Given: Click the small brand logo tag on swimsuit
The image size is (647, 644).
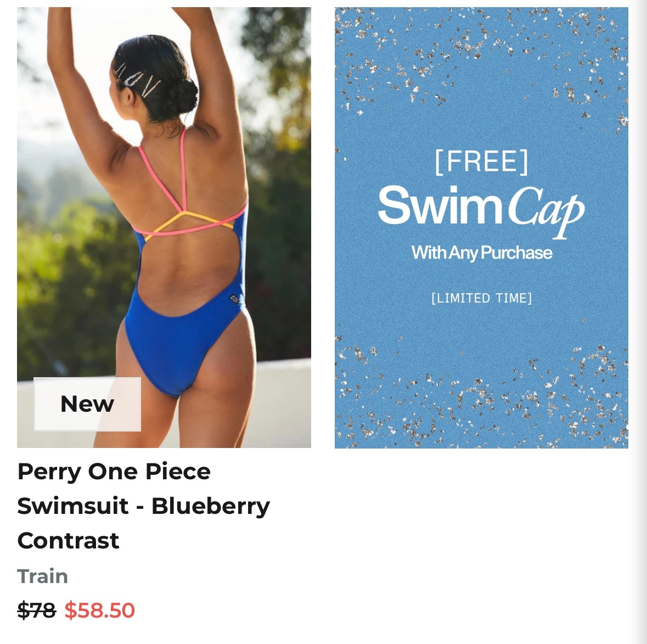Looking at the screenshot, I should 234,298.
